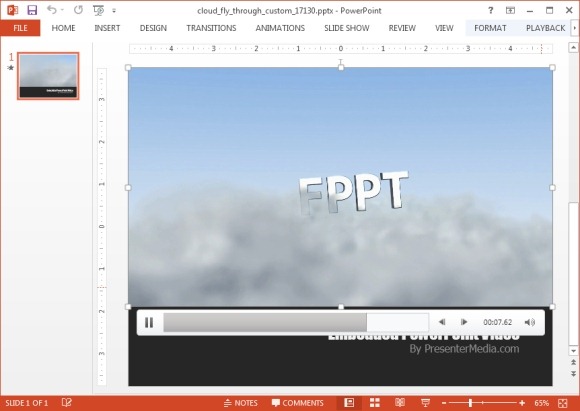Pause the video playback
This screenshot has height=411, width=580.
[x=149, y=323]
